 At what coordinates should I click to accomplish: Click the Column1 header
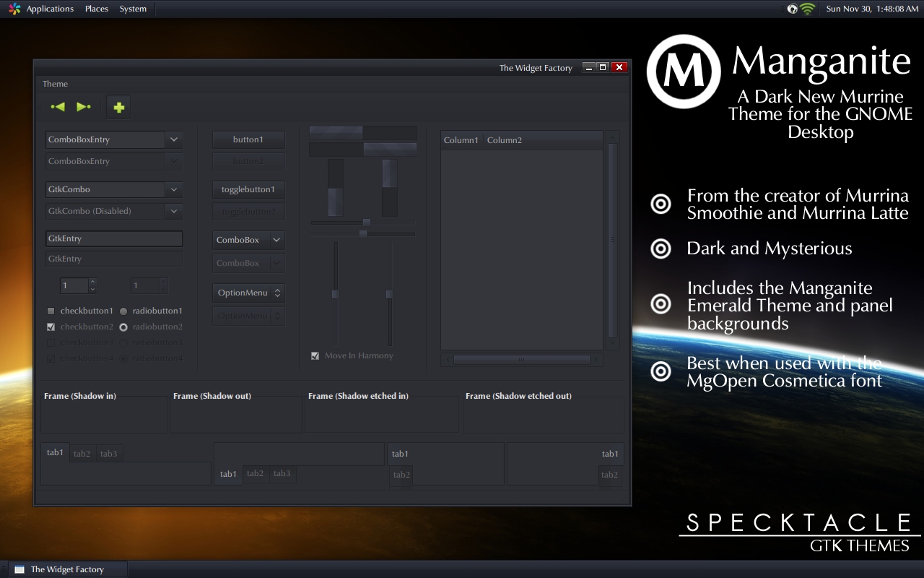click(461, 140)
